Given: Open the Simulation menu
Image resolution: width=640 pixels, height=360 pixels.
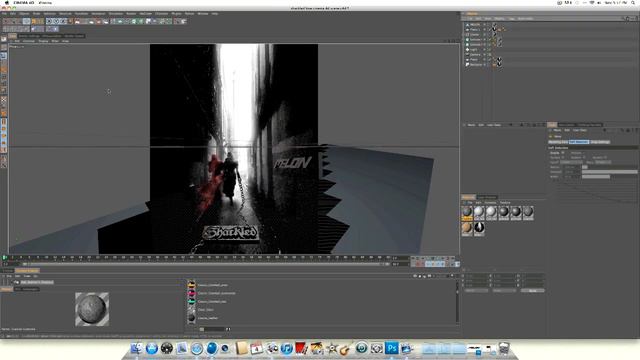Looking at the screenshot, I should (116, 13).
